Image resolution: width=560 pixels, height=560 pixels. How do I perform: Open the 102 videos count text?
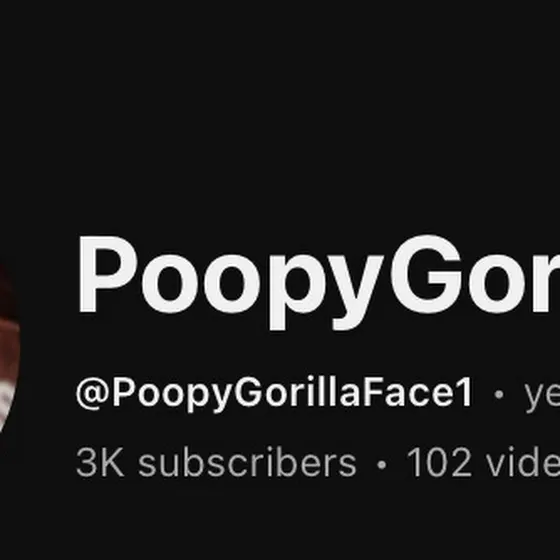483,462
